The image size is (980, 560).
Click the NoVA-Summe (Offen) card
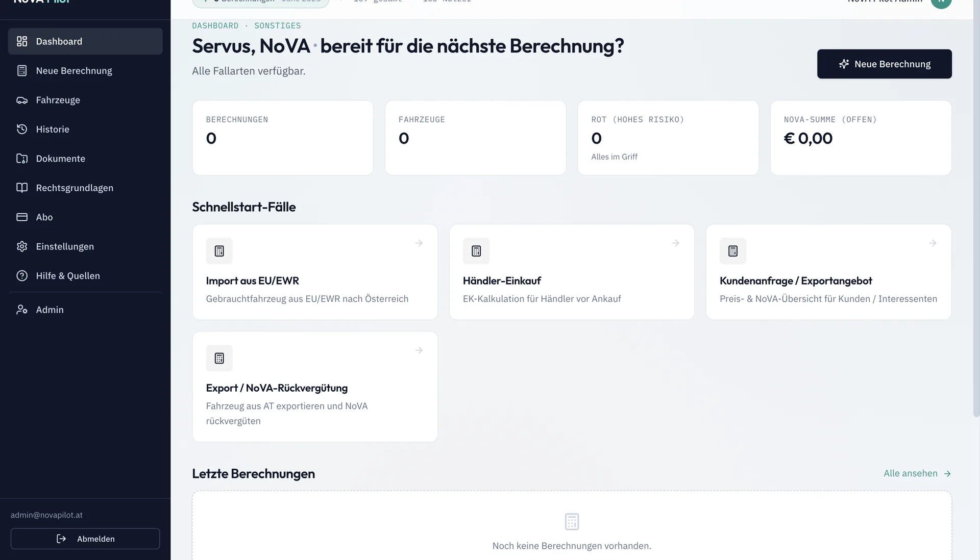(x=861, y=138)
